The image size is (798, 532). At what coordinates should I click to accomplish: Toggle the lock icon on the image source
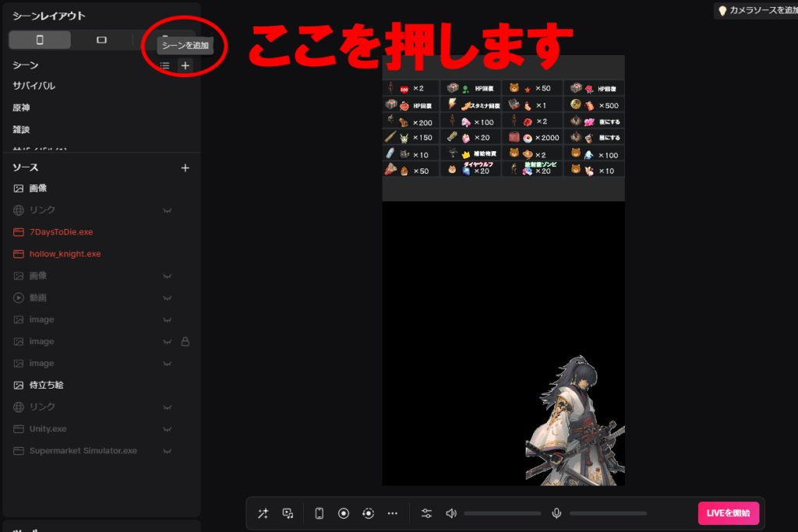click(185, 342)
